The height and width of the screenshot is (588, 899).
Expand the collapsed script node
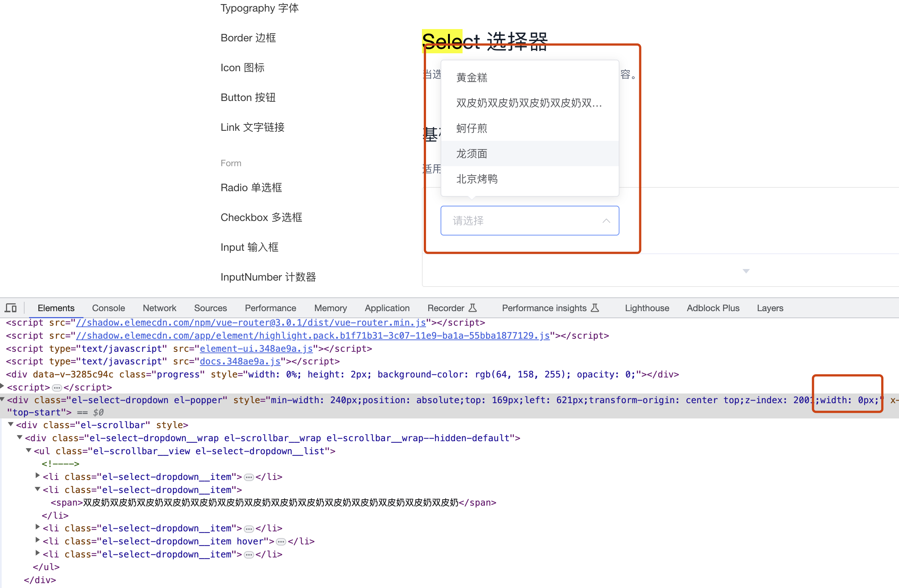2,386
